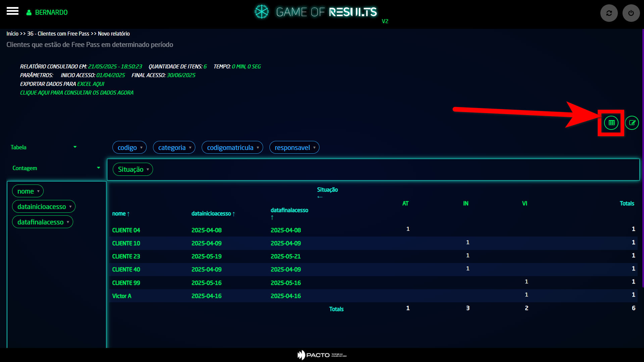Click the BERNARDO user profile icon
644x362 pixels.
click(x=29, y=12)
